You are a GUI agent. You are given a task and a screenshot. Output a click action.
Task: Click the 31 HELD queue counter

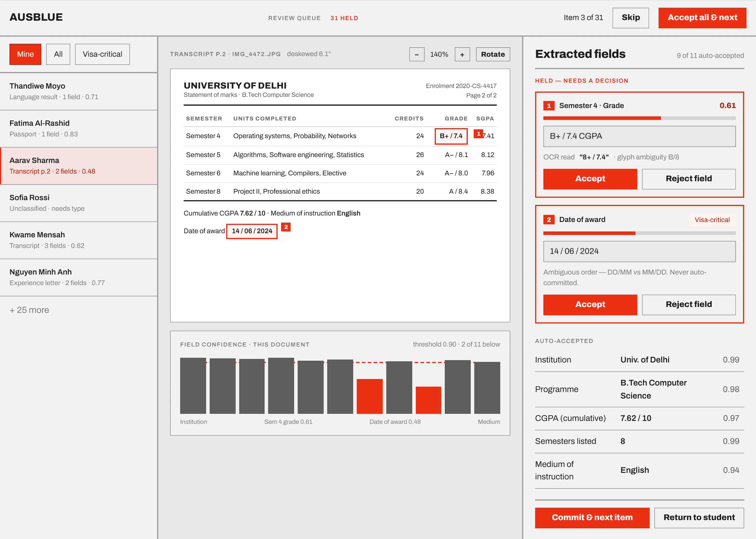(344, 18)
